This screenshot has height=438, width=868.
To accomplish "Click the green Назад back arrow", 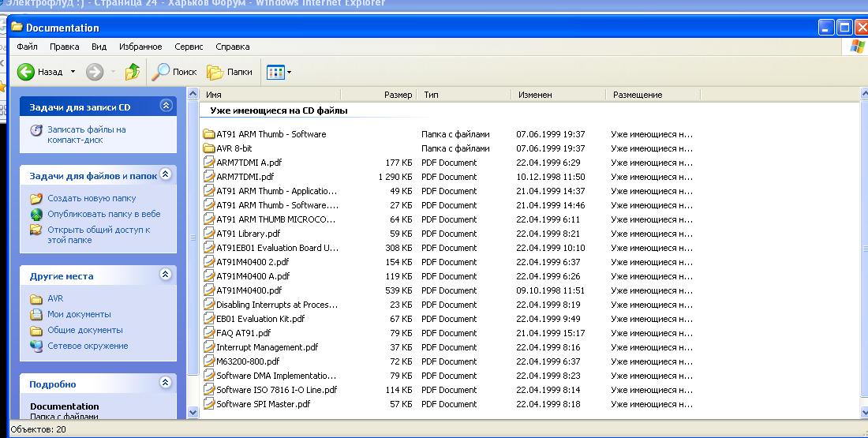I will (25, 72).
